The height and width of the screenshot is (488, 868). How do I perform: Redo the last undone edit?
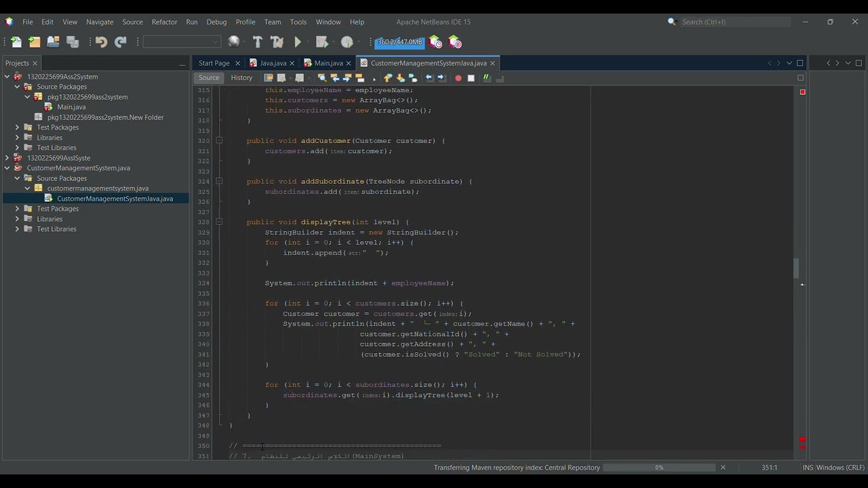[x=121, y=42]
